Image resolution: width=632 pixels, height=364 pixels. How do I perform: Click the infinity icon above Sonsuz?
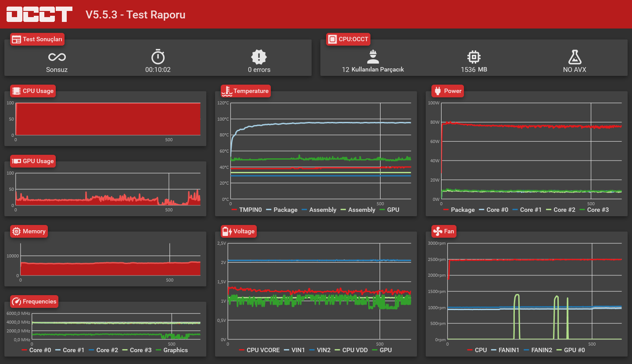click(x=57, y=57)
